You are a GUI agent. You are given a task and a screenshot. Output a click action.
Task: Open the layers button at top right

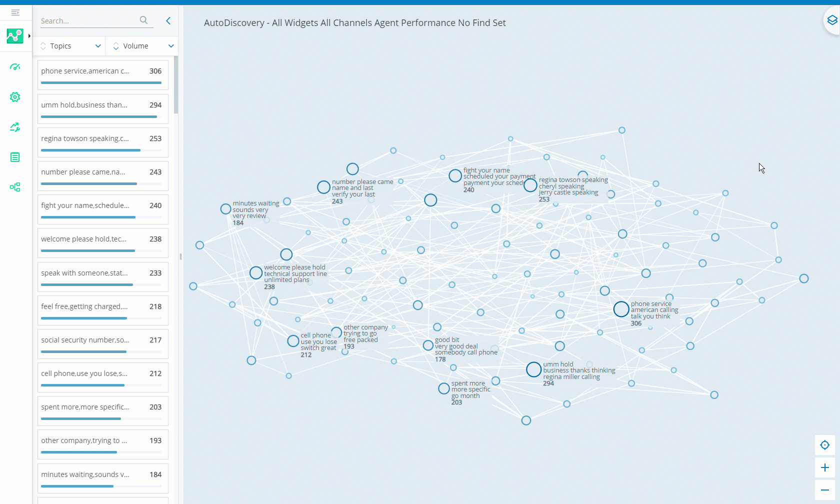pos(832,20)
